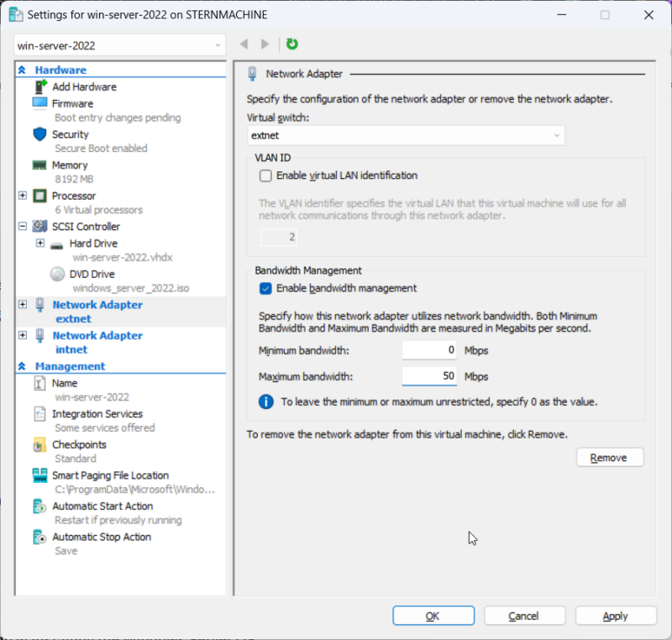672x640 pixels.
Task: Click the green refresh icon in toolbar
Action: (291, 44)
